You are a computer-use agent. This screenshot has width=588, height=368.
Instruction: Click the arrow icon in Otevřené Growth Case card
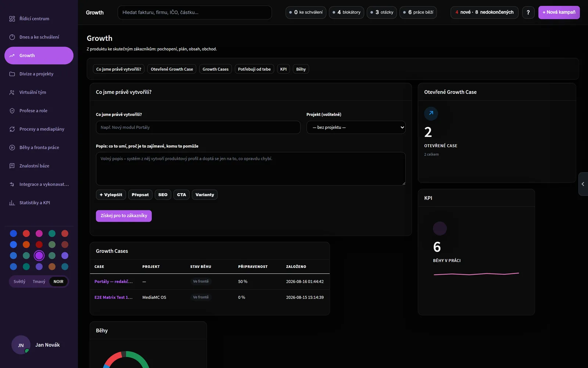tap(431, 113)
